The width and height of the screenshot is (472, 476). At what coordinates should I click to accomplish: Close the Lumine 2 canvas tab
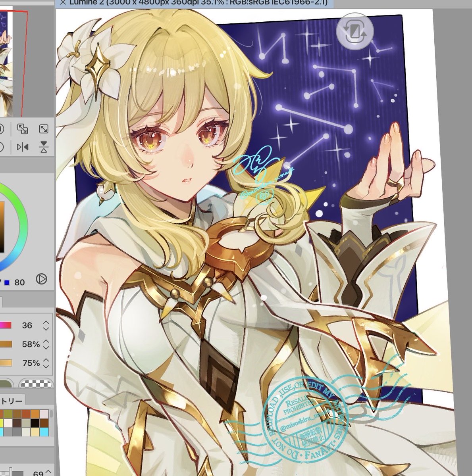point(62,2)
